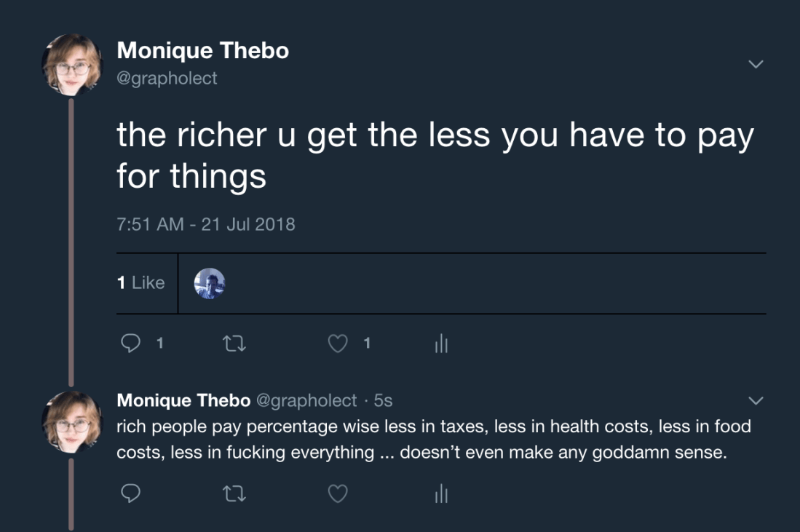The image size is (800, 532).
Task: Click the 7:51 AM - 21 Jul 2018 timestamp
Action: click(x=205, y=223)
